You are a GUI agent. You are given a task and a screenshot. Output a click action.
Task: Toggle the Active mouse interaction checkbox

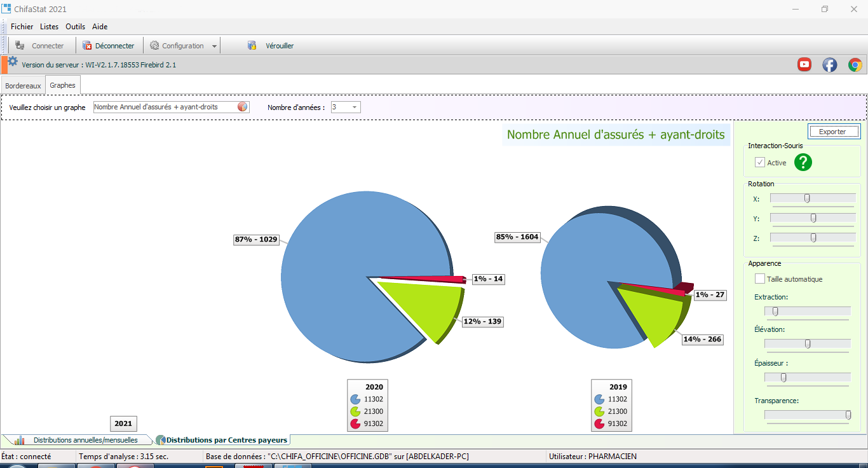(x=760, y=163)
